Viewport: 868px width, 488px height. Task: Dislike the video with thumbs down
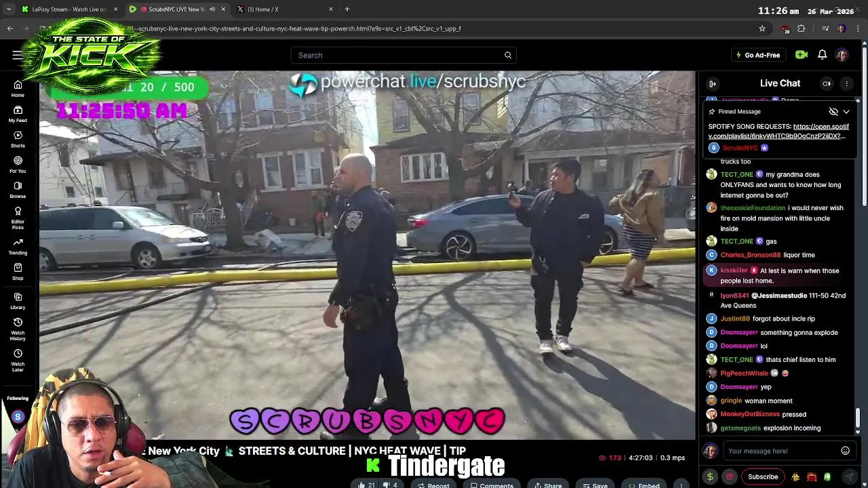click(390, 484)
